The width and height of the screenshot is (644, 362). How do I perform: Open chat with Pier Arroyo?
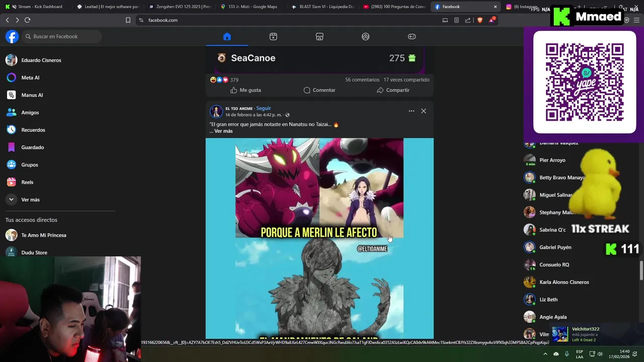(x=552, y=160)
